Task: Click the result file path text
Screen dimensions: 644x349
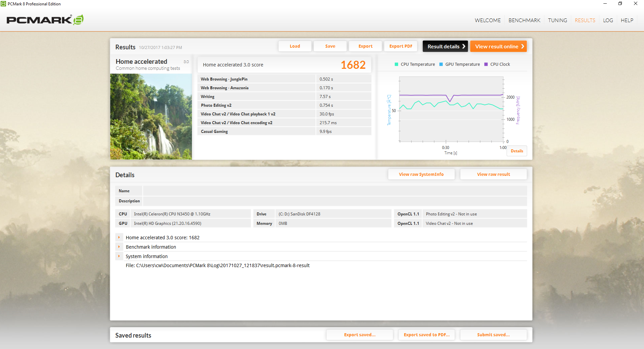Action: (218, 265)
